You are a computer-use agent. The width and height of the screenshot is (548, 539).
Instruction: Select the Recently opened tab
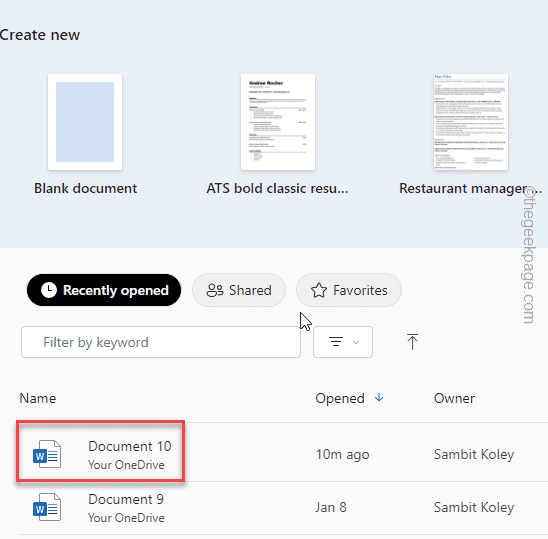[x=104, y=290]
